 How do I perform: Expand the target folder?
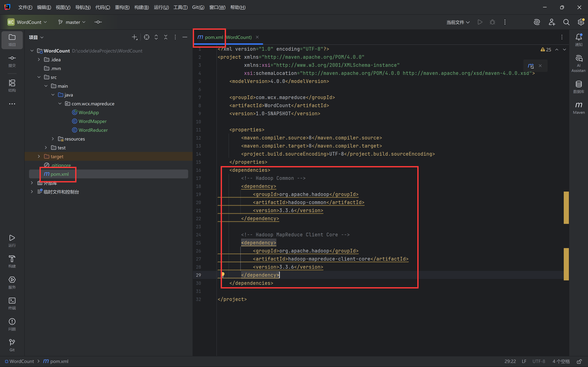coord(39,156)
